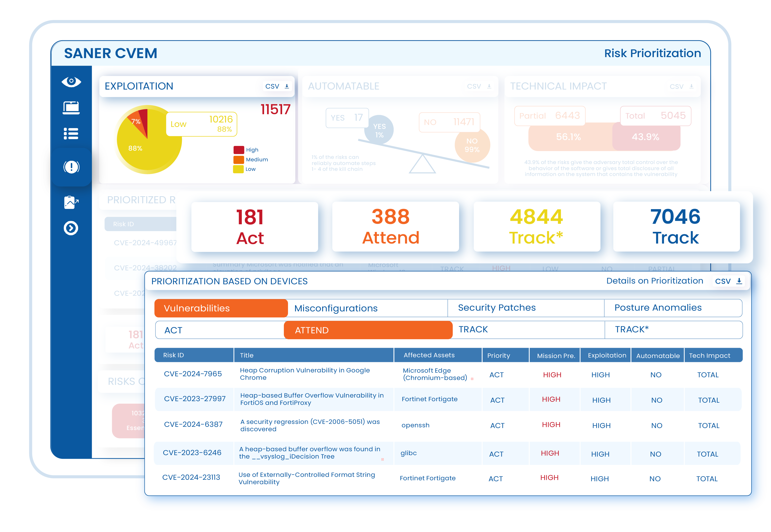Download Prioritization Based on Devices CSV
This screenshot has width=771, height=532.
728,281
